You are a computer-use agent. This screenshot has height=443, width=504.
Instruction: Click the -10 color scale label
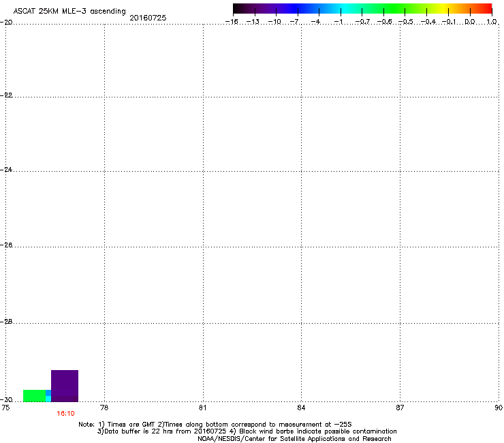coord(274,22)
